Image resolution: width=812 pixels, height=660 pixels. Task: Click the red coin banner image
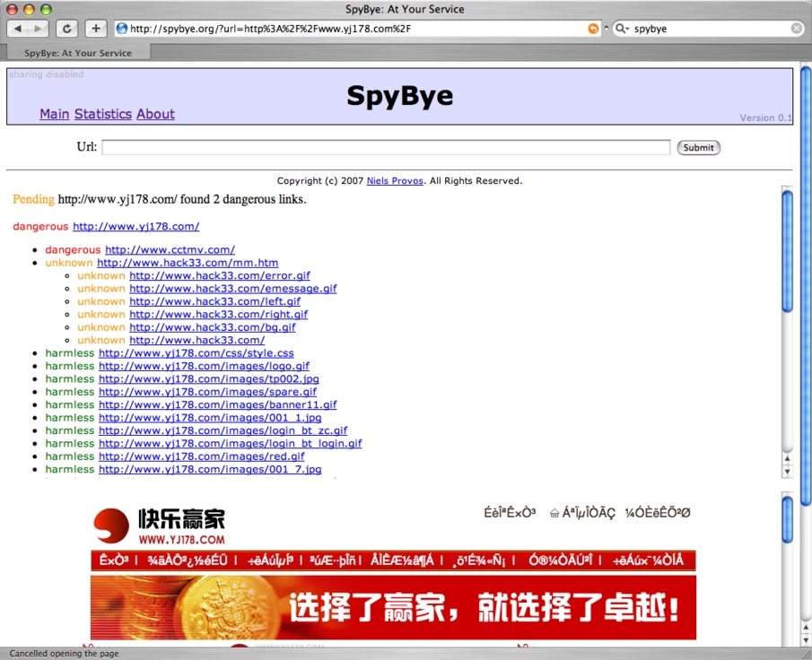click(393, 607)
